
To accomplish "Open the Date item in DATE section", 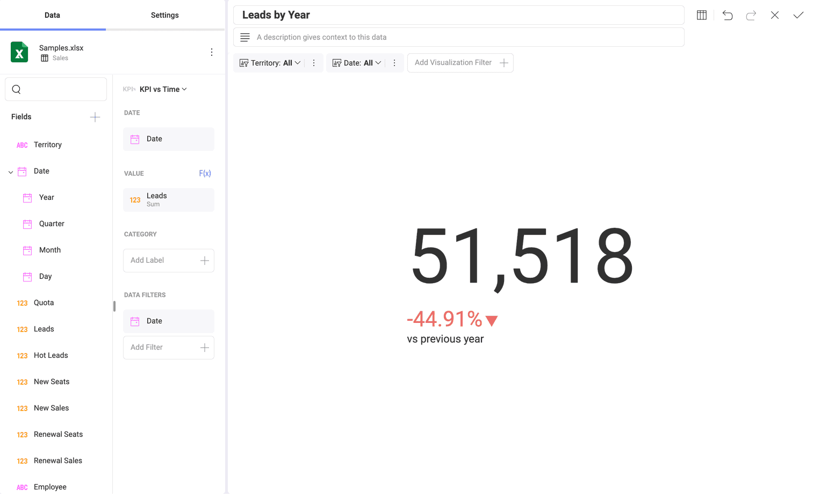I will (169, 139).
